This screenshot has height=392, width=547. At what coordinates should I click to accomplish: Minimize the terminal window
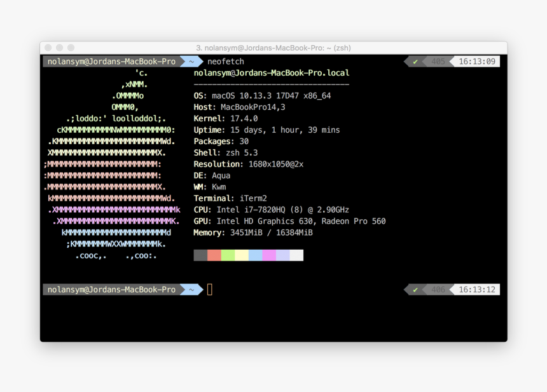tap(59, 48)
